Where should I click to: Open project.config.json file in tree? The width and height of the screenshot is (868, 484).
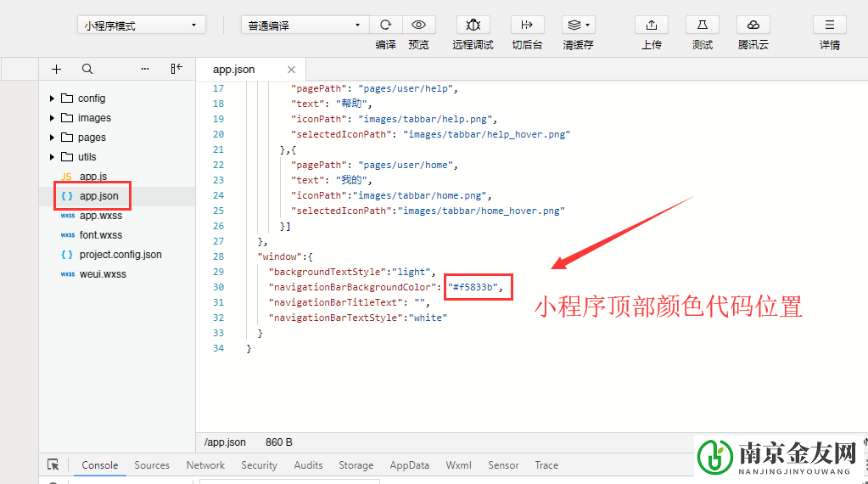pos(120,255)
